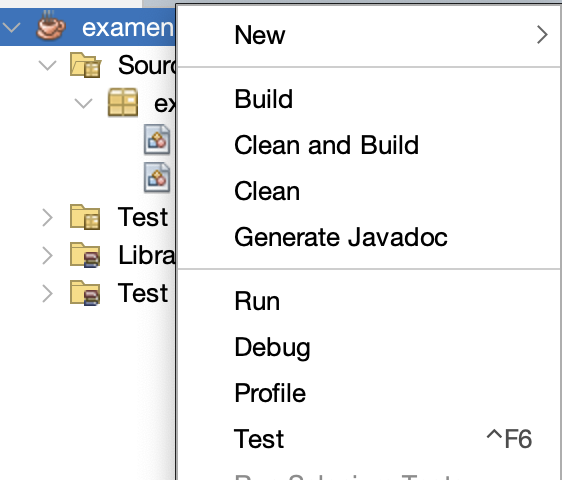This screenshot has width=562, height=480.
Task: Collapse the Source Packages tree node
Action: [x=48, y=65]
